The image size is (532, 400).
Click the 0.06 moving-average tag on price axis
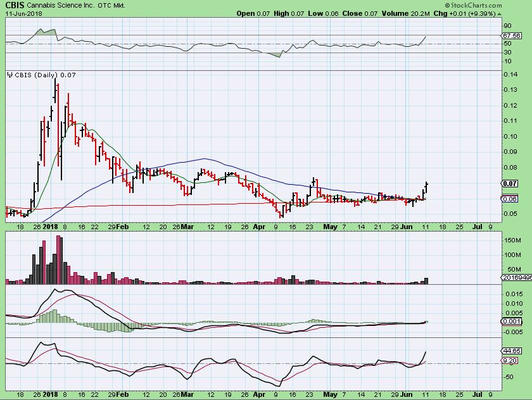click(510, 199)
